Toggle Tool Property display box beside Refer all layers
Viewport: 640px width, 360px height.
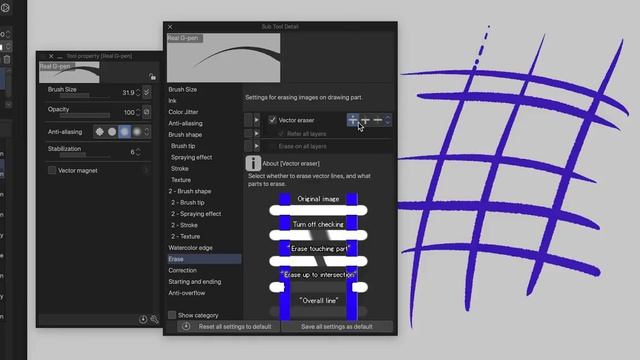coord(248,133)
